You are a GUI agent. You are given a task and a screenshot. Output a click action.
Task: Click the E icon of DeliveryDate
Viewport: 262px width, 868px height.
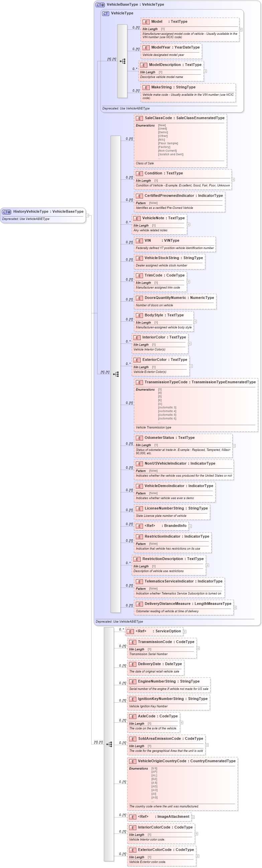coord(133,664)
